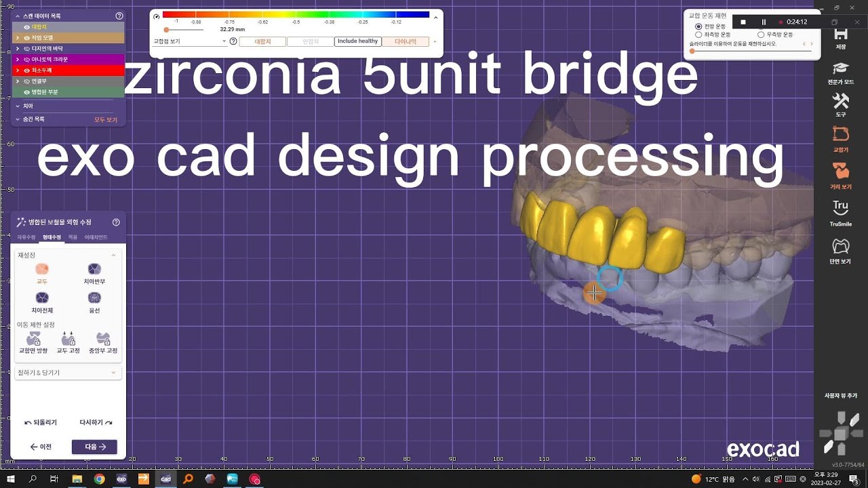Select the 치아전체 (Whole tooth) tool
Screen dimensions: 868x488
point(42,302)
